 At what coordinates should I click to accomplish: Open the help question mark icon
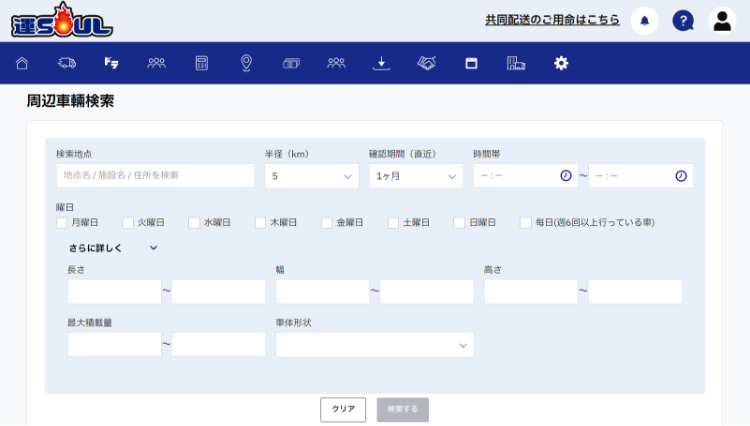[683, 21]
